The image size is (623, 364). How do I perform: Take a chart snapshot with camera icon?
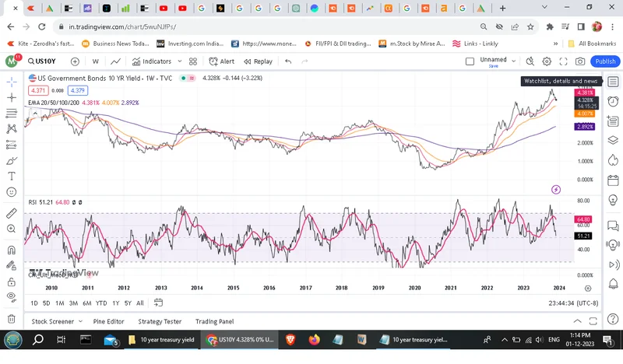tap(580, 61)
